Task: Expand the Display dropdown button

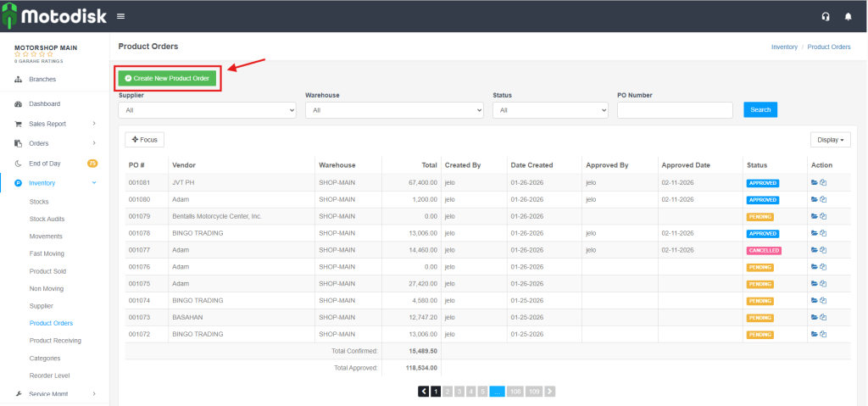Action: point(830,140)
